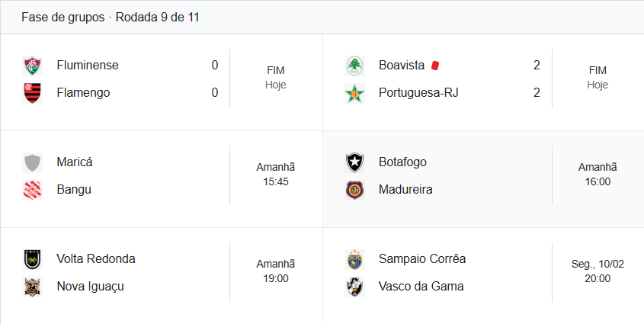Click the Fase de grupos header
The height and width of the screenshot is (324, 644).
point(62,17)
